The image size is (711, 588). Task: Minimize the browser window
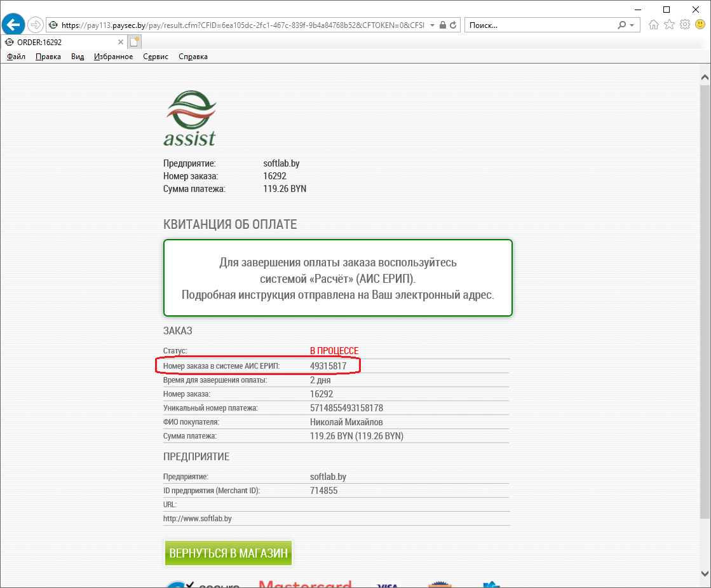coord(638,10)
